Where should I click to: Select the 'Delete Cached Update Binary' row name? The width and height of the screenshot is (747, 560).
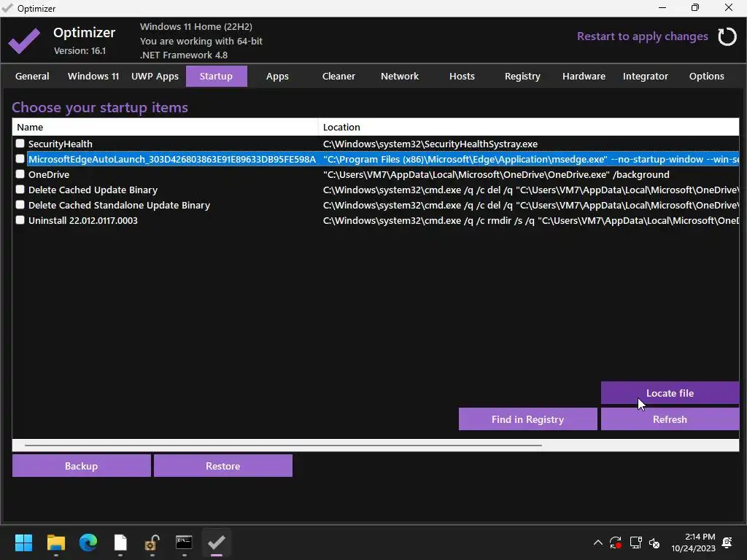click(x=93, y=190)
